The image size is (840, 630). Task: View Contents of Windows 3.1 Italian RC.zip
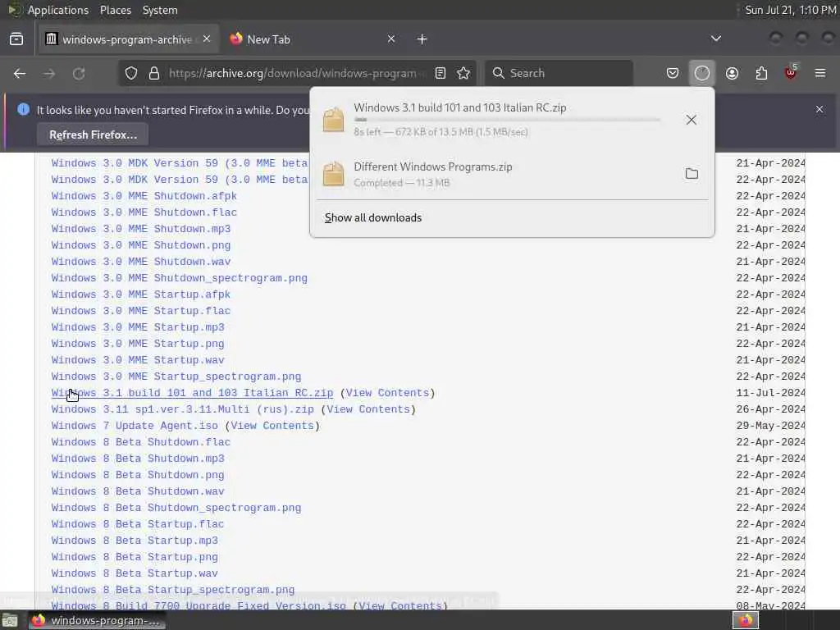pos(387,393)
